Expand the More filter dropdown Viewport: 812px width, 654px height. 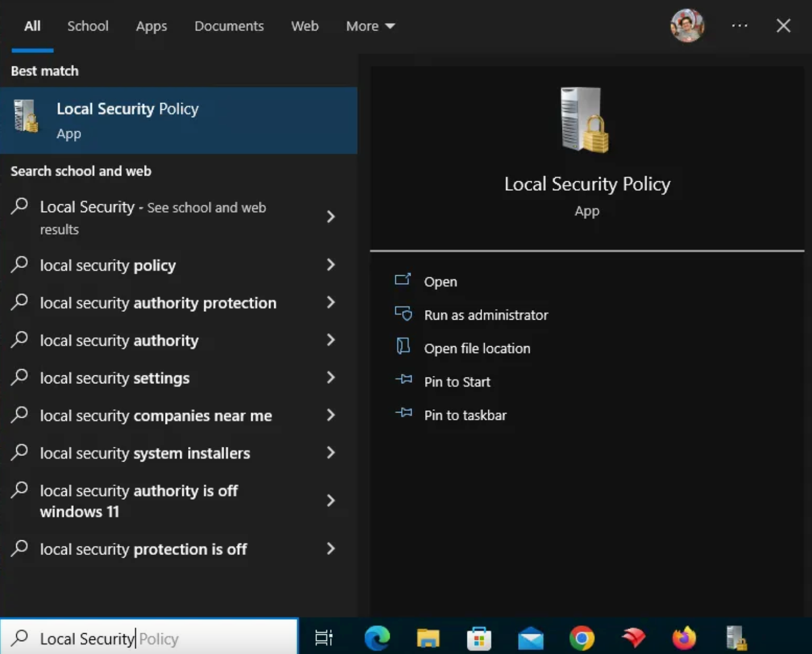coord(370,26)
